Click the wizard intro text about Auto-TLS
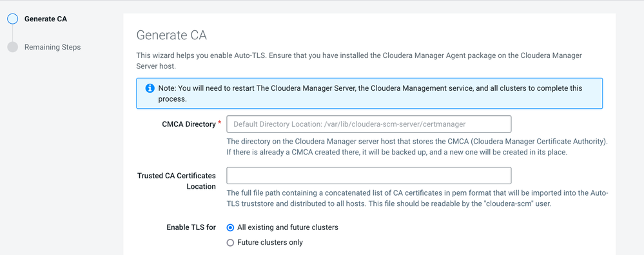Image resolution: width=644 pixels, height=255 pixels. pos(359,61)
